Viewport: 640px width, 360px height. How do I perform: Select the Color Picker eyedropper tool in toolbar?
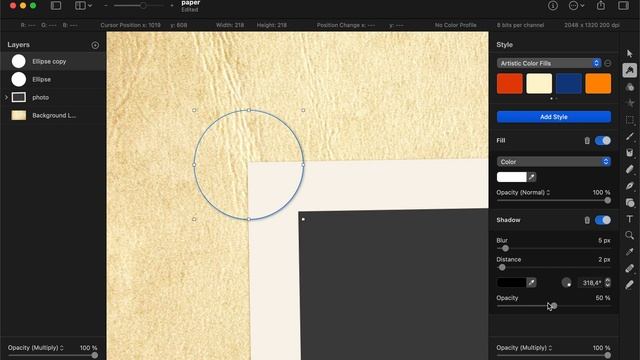[629, 252]
